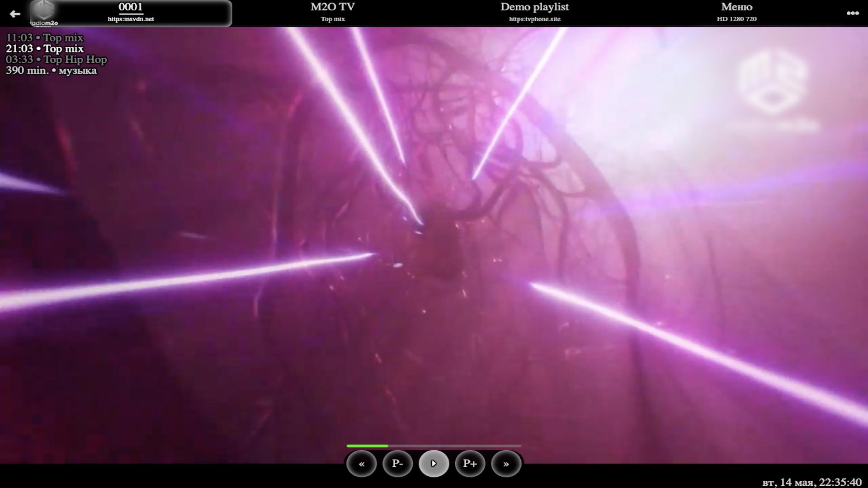868x488 pixels.
Task: Select the 11:03 Top mix schedule entry
Action: (44, 38)
